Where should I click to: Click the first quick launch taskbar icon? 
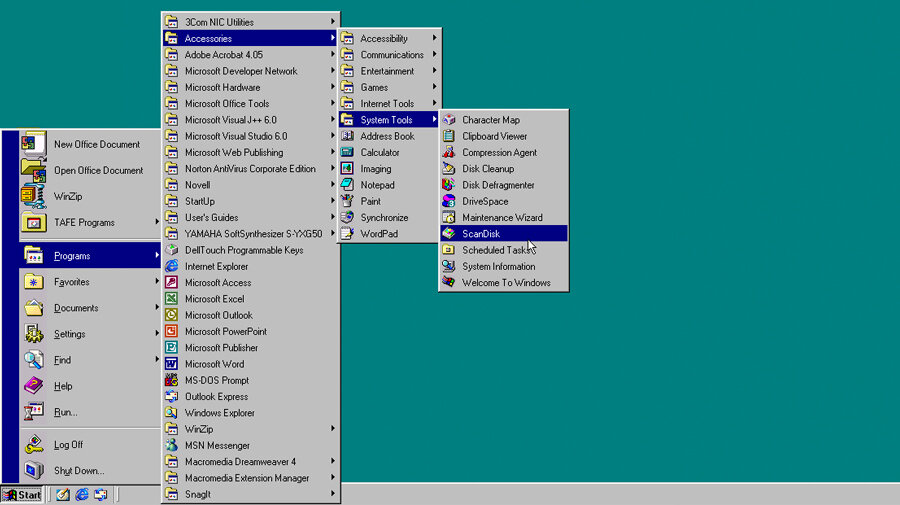pyautogui.click(x=63, y=495)
